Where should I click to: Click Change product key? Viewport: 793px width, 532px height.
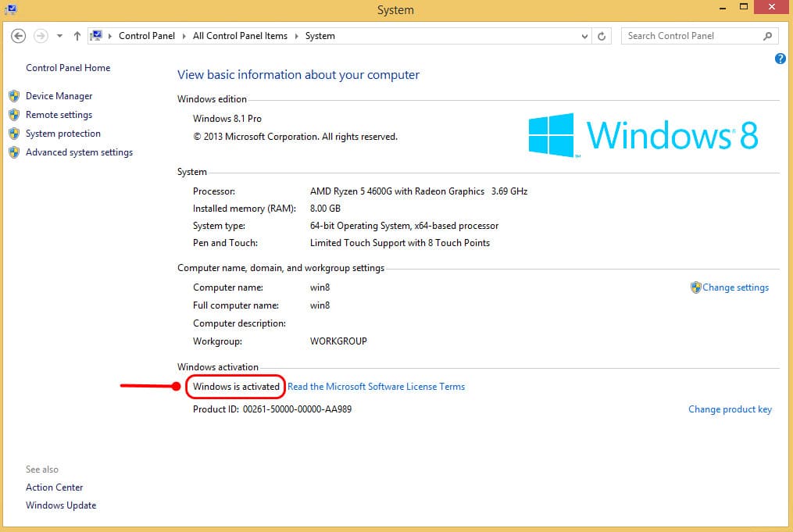(x=730, y=409)
